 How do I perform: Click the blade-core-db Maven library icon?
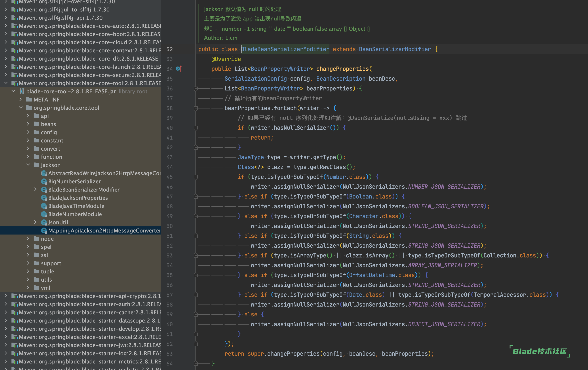coord(15,59)
